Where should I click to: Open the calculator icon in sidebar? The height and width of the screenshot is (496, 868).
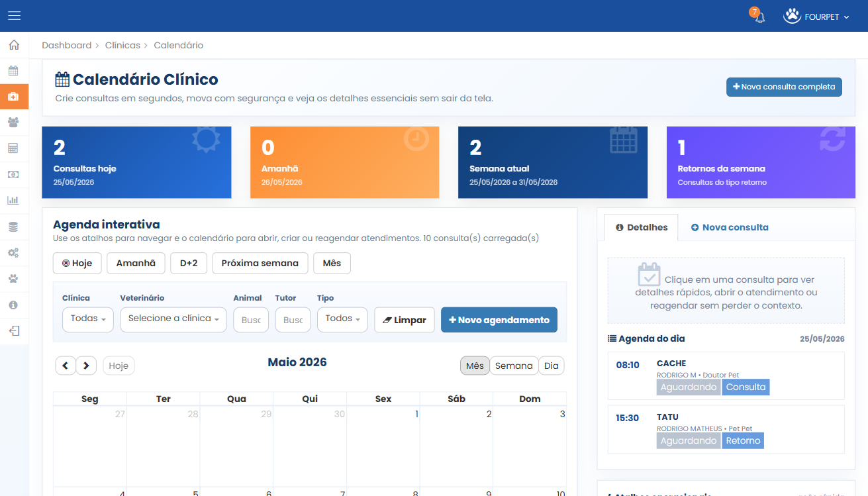point(14,148)
